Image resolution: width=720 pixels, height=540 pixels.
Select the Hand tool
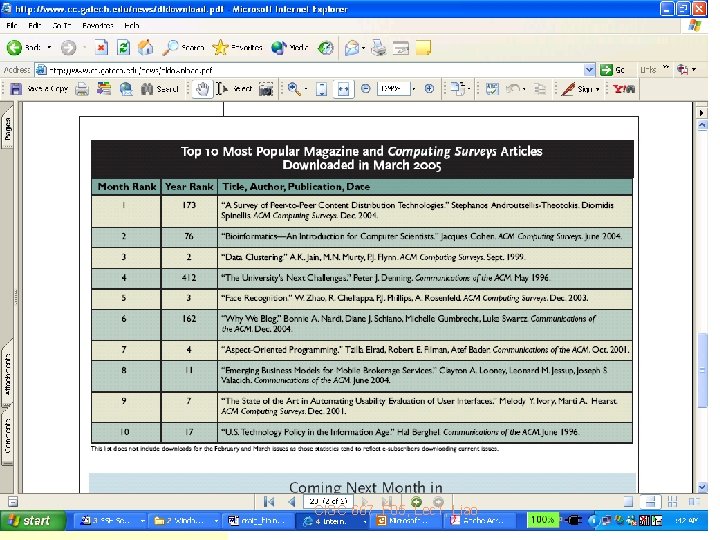[x=202, y=89]
